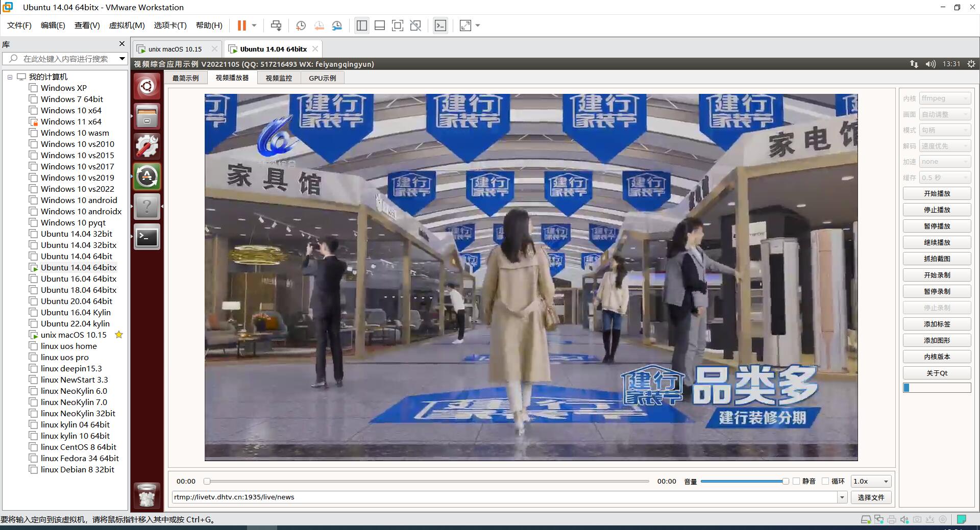Screen dimensions: 980x530
Task: Select Ubuntu 20.04 64bit in the library
Action: tap(77, 301)
